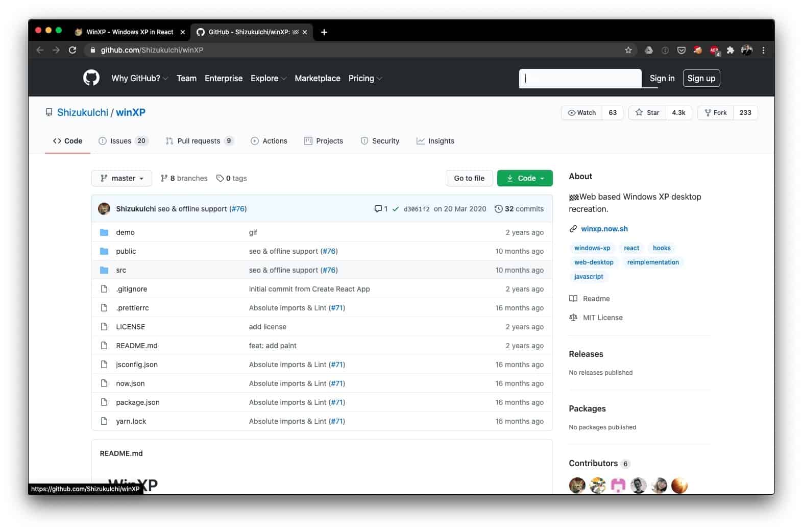803x532 pixels.
Task: Click in the GitHub search field
Action: (580, 79)
